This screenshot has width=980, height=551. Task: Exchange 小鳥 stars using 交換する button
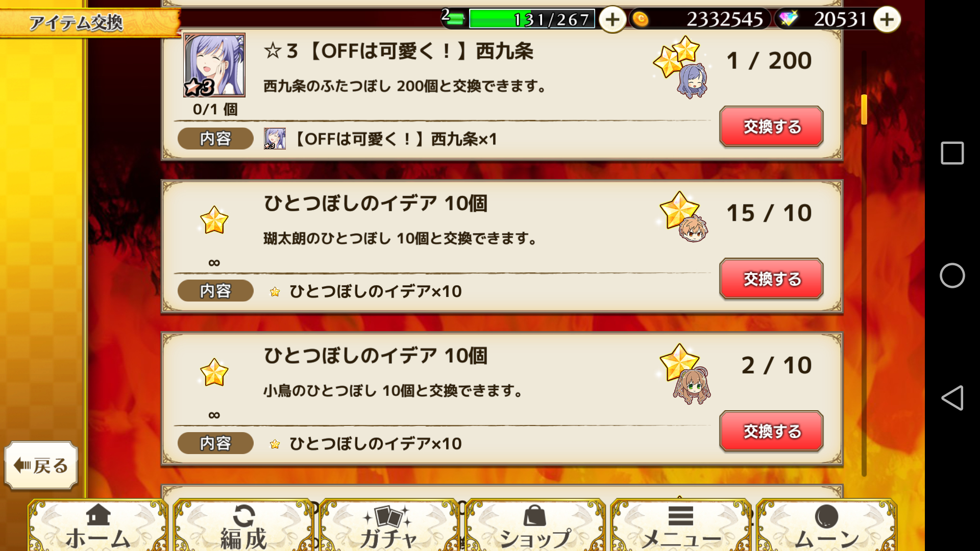[x=771, y=431]
